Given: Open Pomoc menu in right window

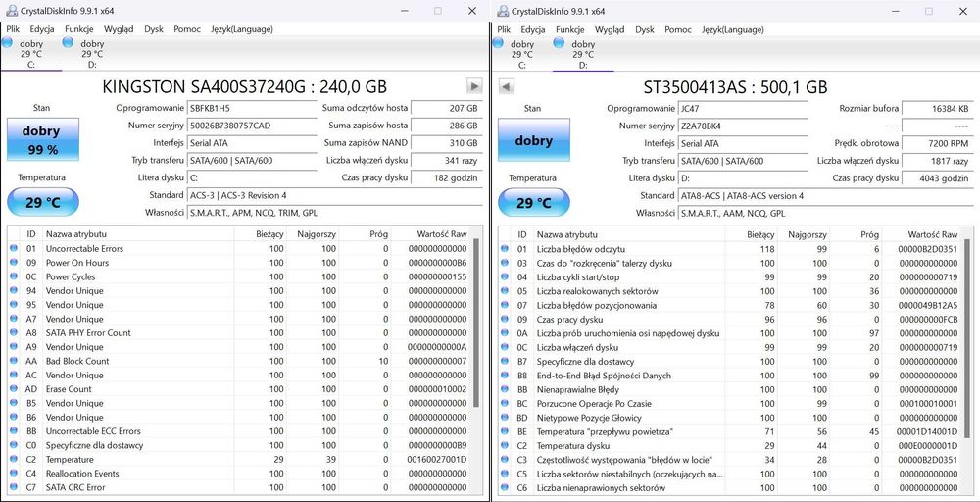Looking at the screenshot, I should pos(678,29).
